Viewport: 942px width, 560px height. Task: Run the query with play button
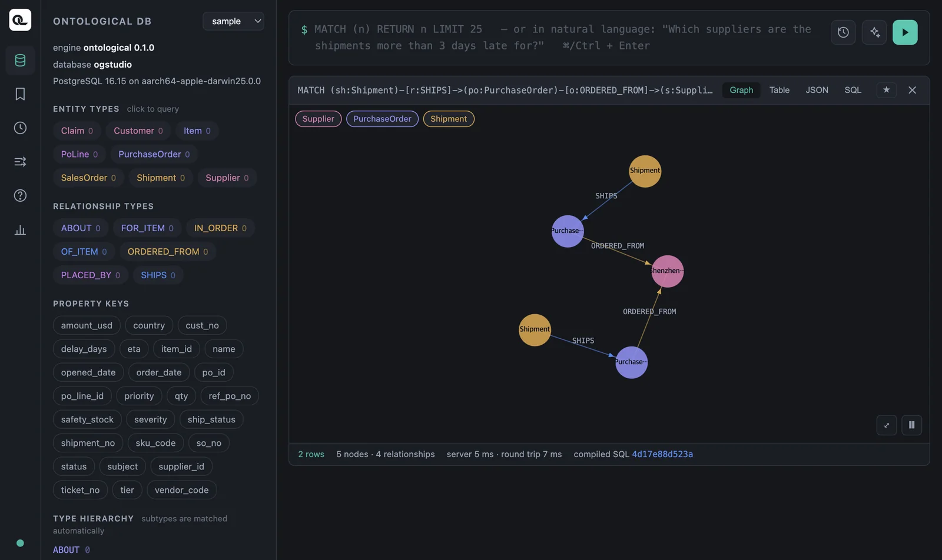pos(905,32)
